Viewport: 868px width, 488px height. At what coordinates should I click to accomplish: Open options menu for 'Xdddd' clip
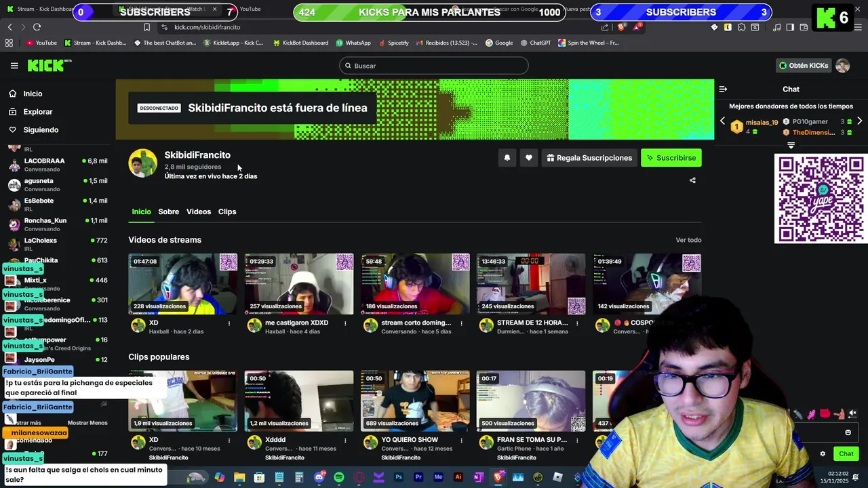[x=345, y=440]
